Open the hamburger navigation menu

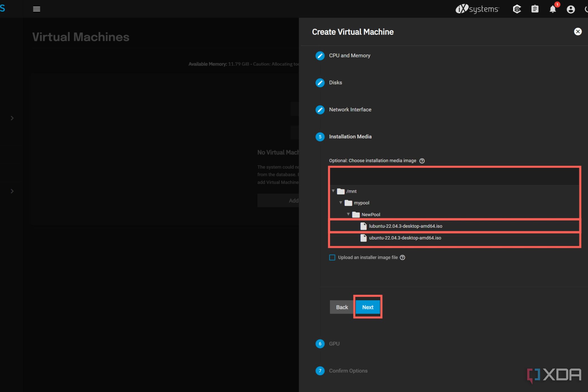(36, 9)
